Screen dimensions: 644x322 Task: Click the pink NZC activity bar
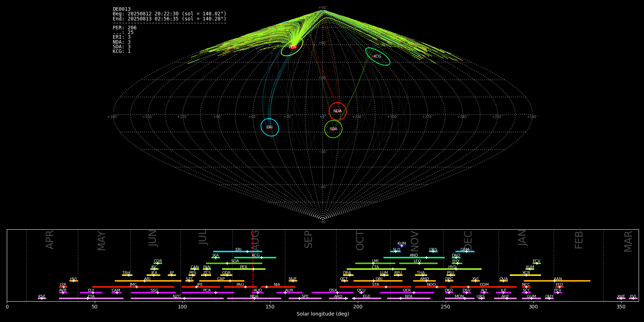177,298
